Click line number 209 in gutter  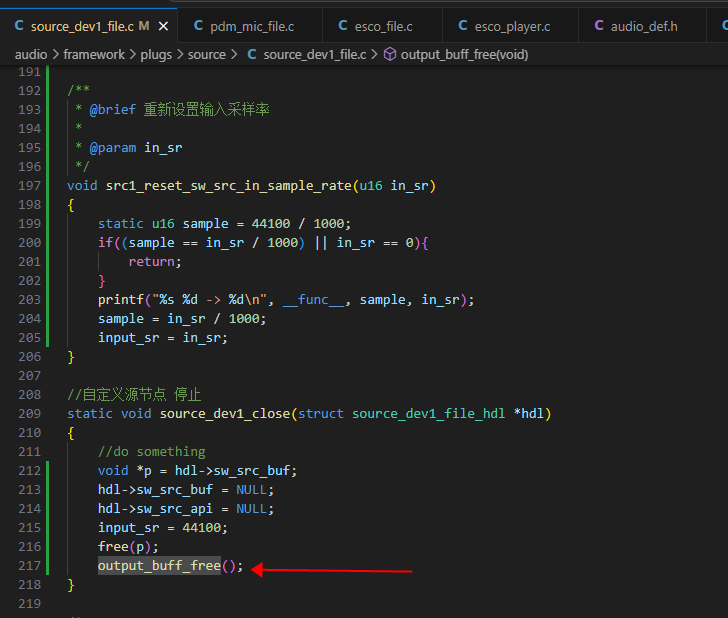pos(30,414)
